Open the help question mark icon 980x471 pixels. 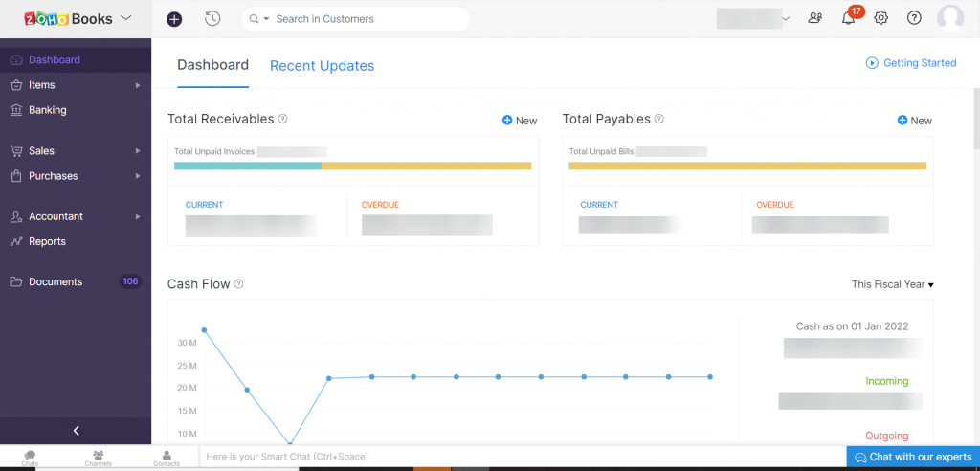[914, 18]
